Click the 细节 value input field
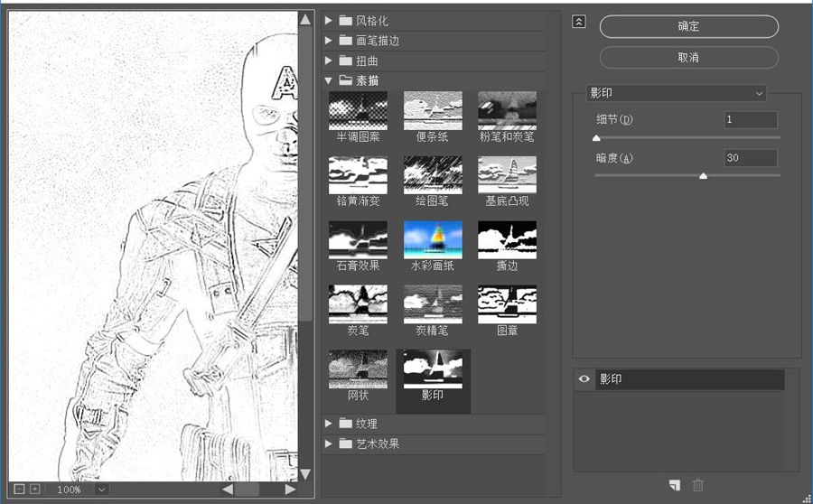The image size is (813, 504). tap(751, 120)
